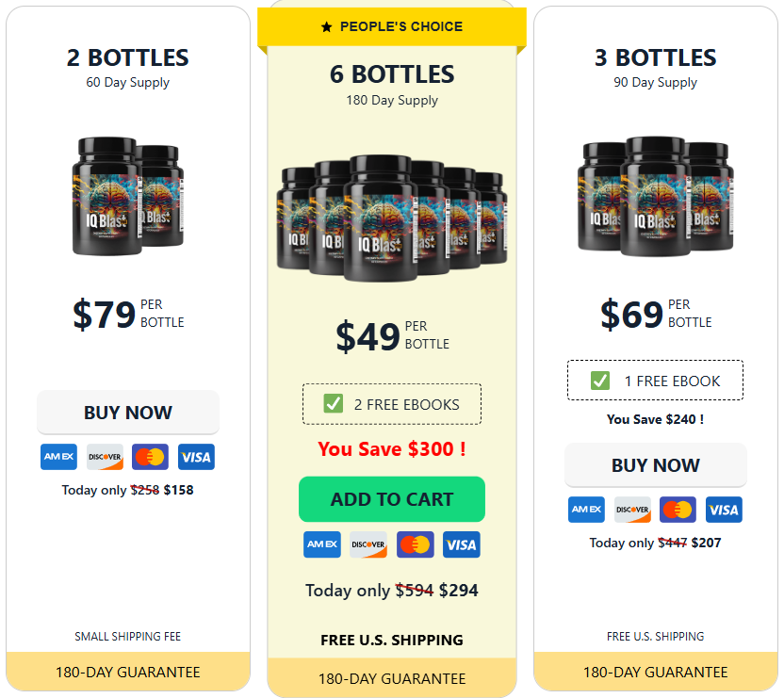
Task: Click the Visa icon below Add to Cart
Action: (x=461, y=544)
